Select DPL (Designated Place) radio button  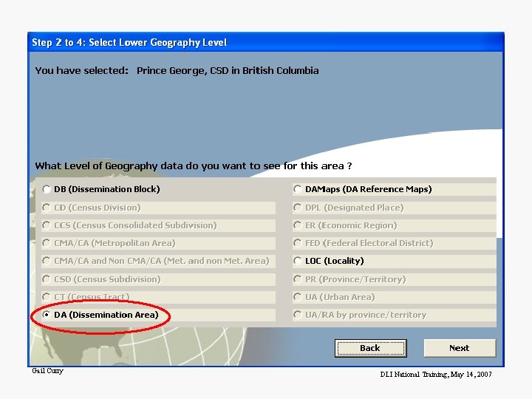coord(298,208)
